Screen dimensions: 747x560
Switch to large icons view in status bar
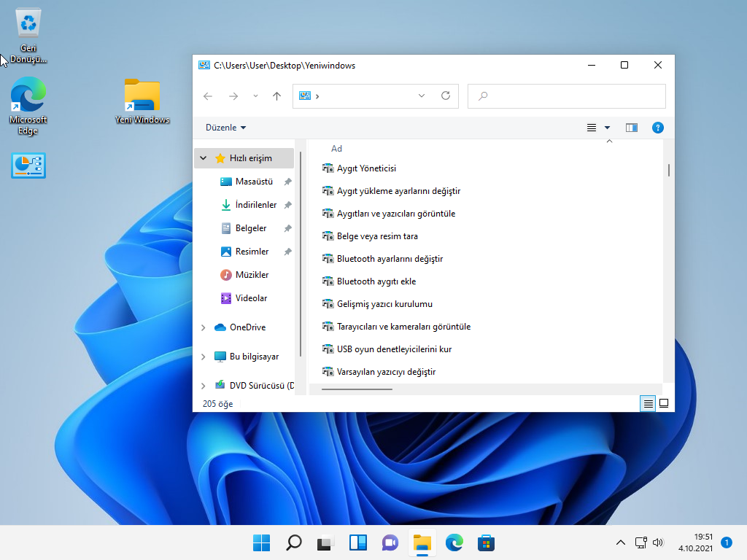664,404
